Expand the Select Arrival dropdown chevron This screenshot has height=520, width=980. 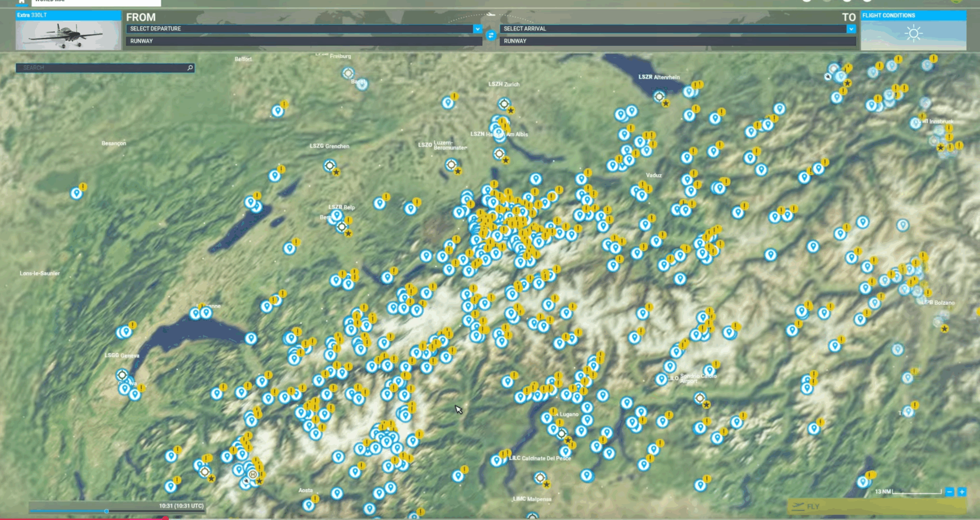pos(852,29)
